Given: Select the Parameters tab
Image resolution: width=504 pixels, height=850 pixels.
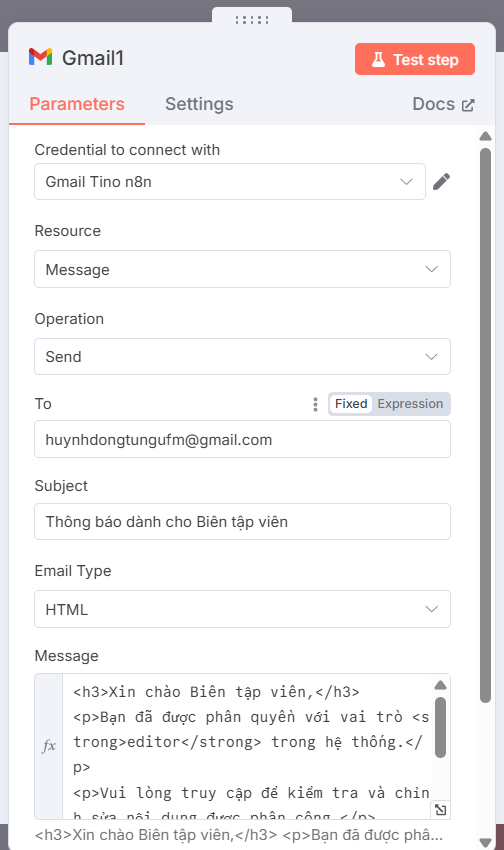Looking at the screenshot, I should (77, 104).
